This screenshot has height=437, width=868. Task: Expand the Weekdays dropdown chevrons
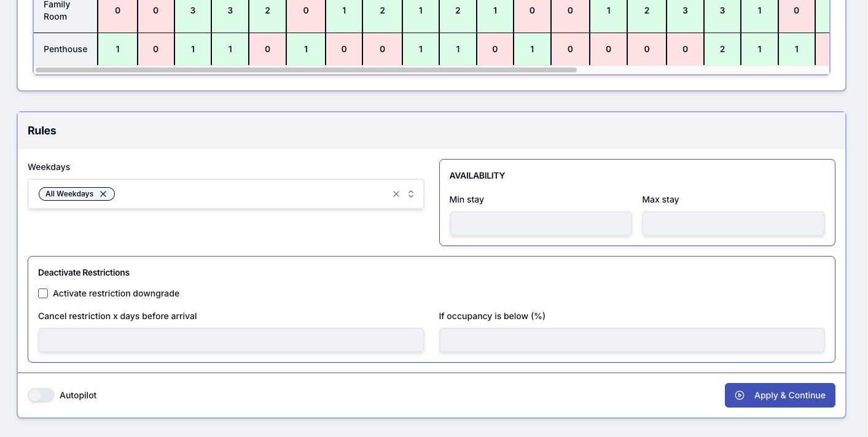pyautogui.click(x=411, y=194)
